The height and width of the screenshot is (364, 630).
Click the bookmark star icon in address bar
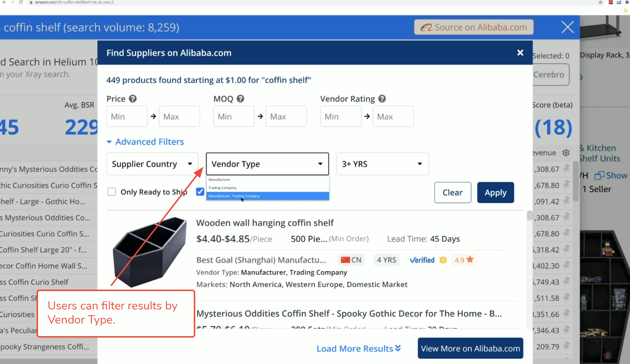pos(600,2)
